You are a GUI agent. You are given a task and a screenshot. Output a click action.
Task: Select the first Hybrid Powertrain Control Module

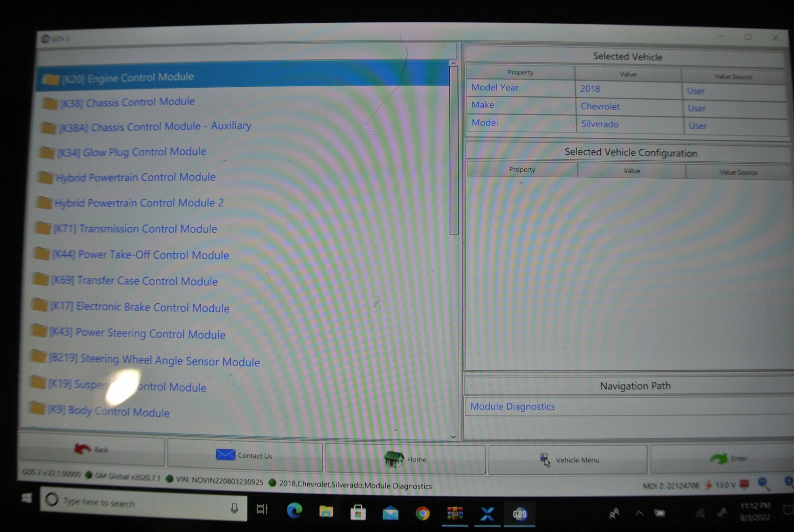[135, 177]
